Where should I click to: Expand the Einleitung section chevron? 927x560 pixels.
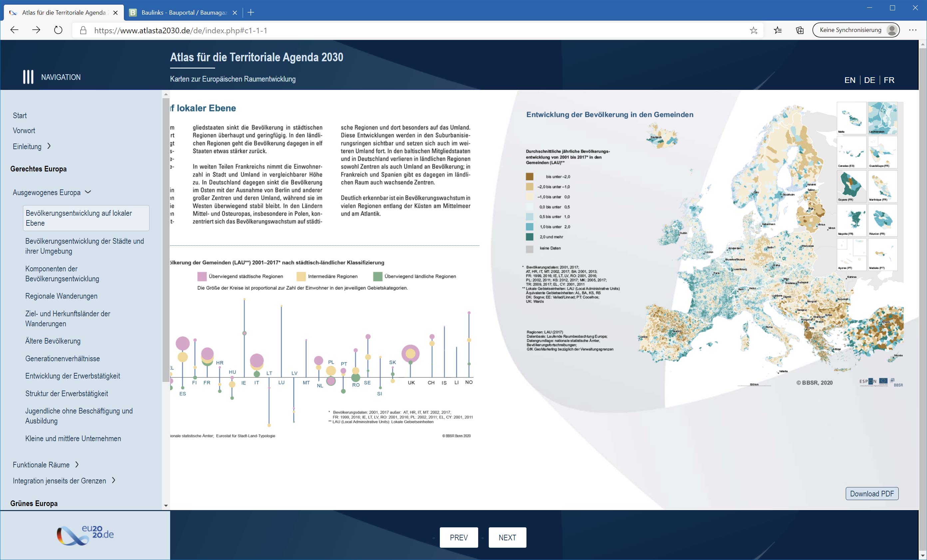tap(49, 146)
